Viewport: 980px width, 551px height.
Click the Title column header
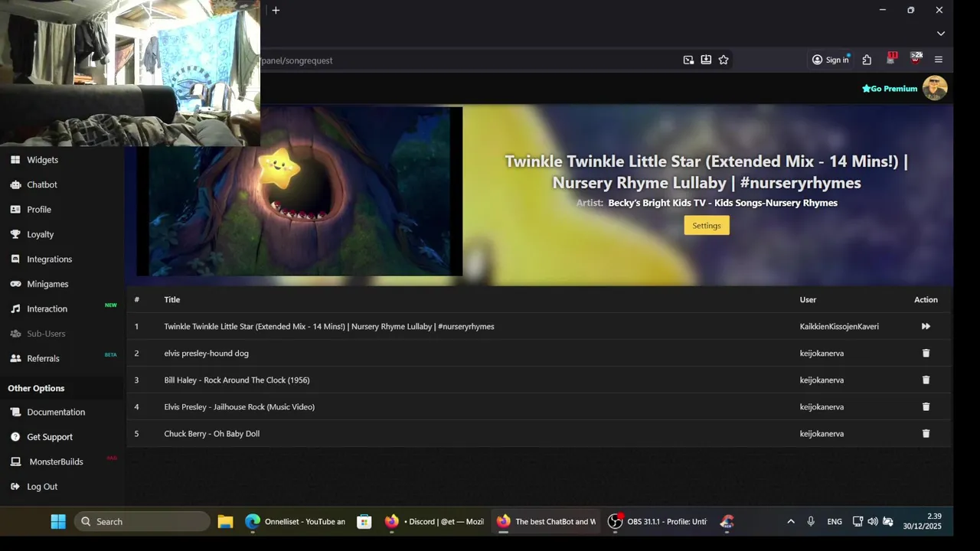tap(171, 299)
